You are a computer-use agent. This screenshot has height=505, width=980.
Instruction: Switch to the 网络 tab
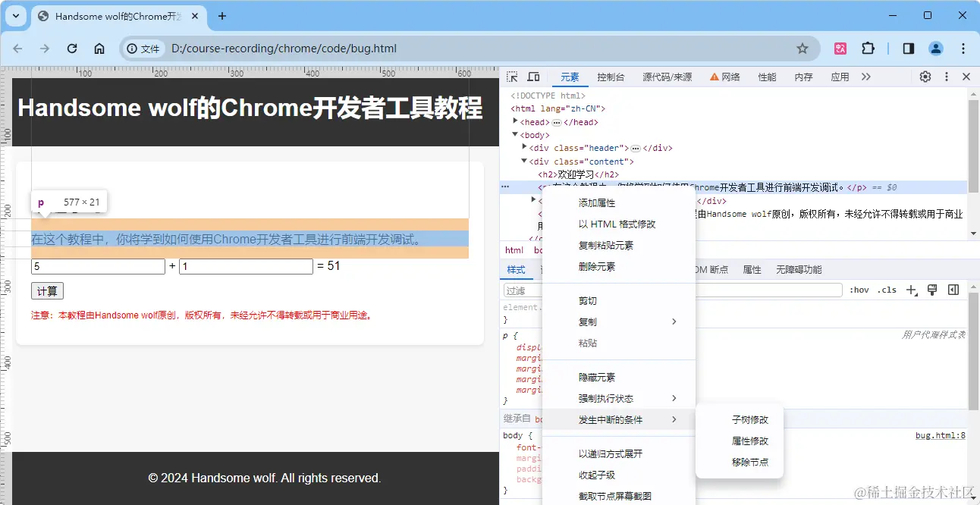coord(725,77)
